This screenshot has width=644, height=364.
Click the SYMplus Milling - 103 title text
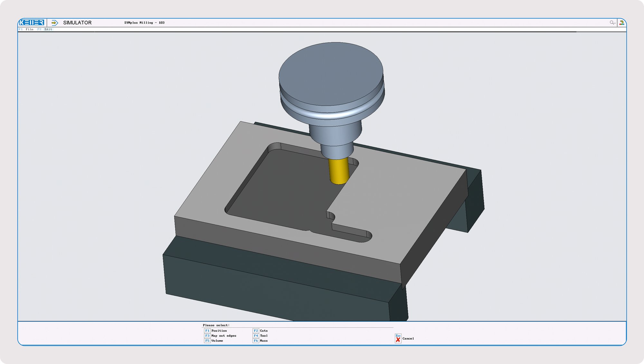tap(144, 23)
